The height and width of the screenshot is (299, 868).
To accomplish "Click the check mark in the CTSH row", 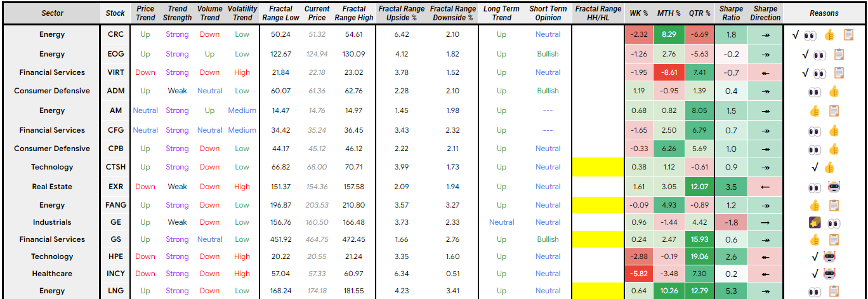I will (x=815, y=168).
